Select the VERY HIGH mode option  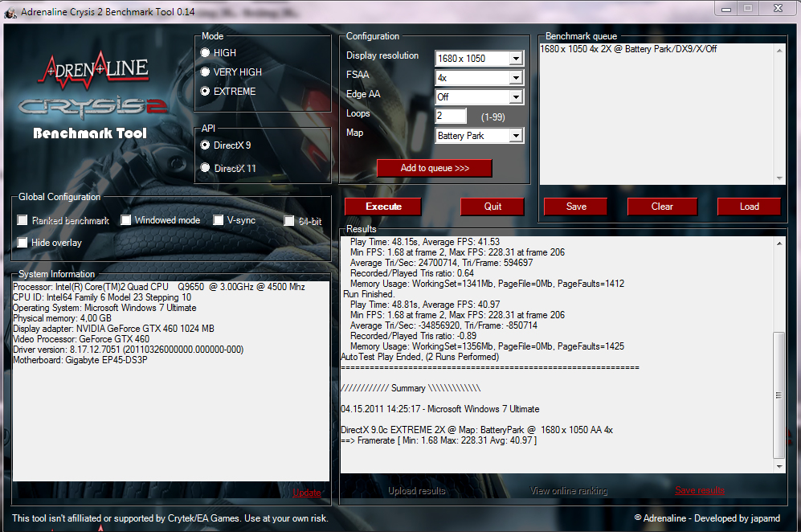tap(206, 72)
